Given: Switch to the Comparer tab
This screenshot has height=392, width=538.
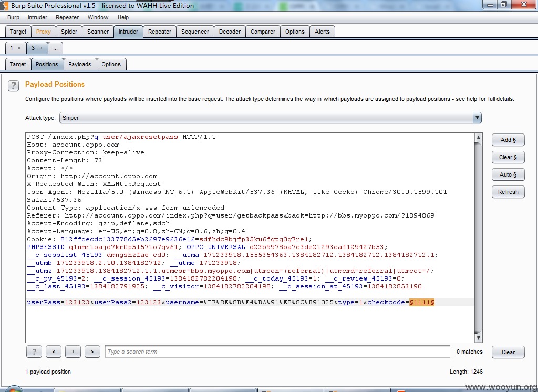Looking at the screenshot, I should coord(263,32).
